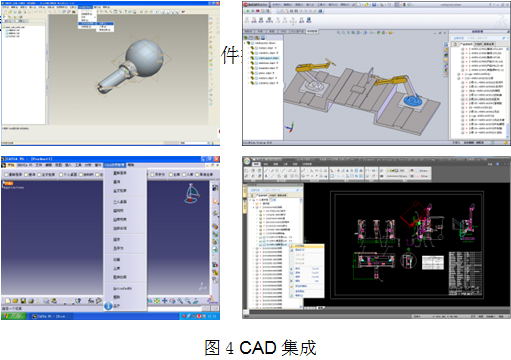511x360 pixels.
Task: Click the save floppy icon in CATIA bottom toolbar
Action: pos(23,301)
